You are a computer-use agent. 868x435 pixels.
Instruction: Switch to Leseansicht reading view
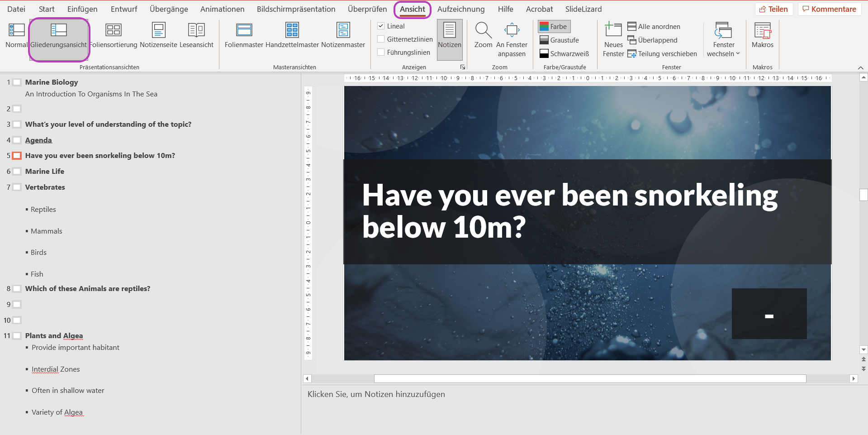pyautogui.click(x=196, y=35)
